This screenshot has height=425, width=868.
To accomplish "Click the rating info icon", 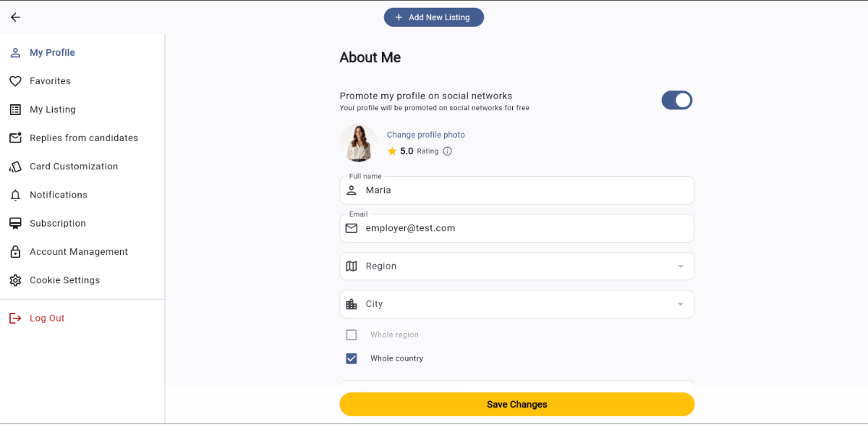I will tap(447, 151).
